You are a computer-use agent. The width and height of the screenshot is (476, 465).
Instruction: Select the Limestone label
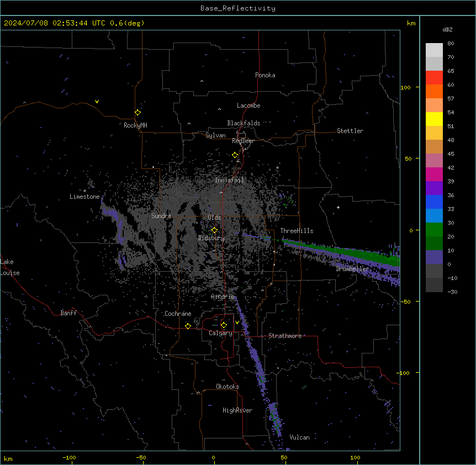point(84,197)
